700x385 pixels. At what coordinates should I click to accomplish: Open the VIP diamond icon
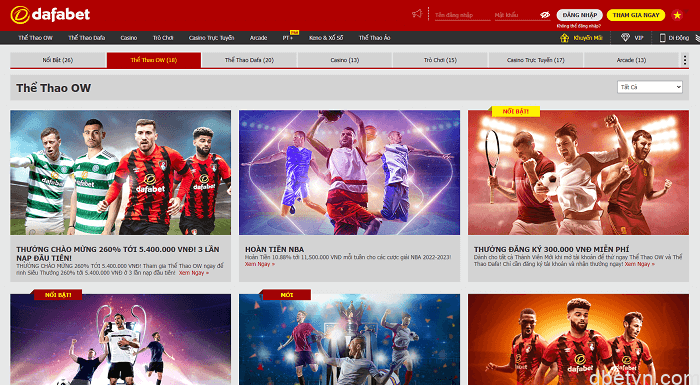coord(625,38)
